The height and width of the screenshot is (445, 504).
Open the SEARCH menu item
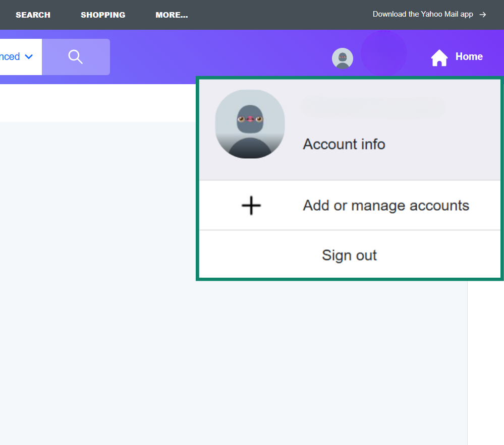[x=33, y=15]
